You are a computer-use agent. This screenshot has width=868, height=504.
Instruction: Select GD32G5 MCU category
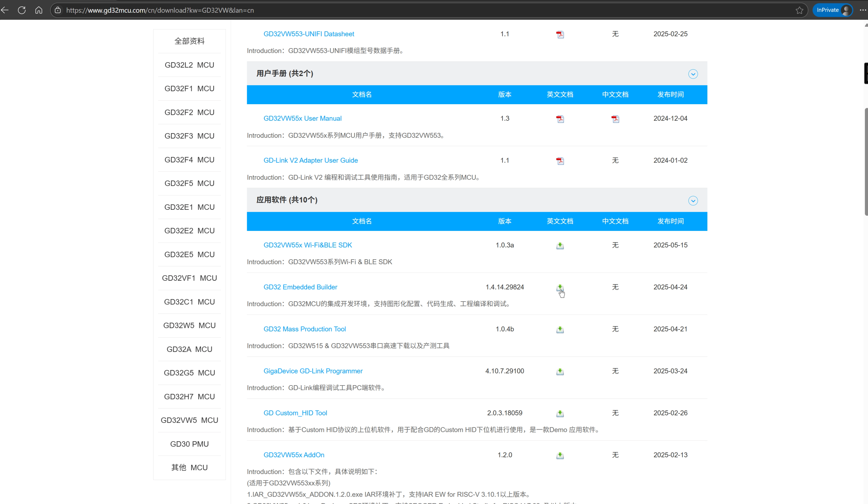coord(189,373)
